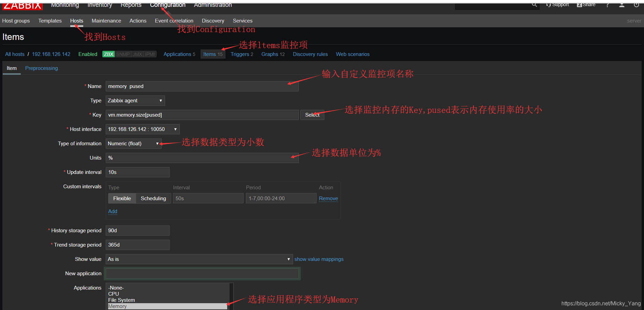Open the Monitoring menu
This screenshot has height=310, width=644.
[x=65, y=5]
